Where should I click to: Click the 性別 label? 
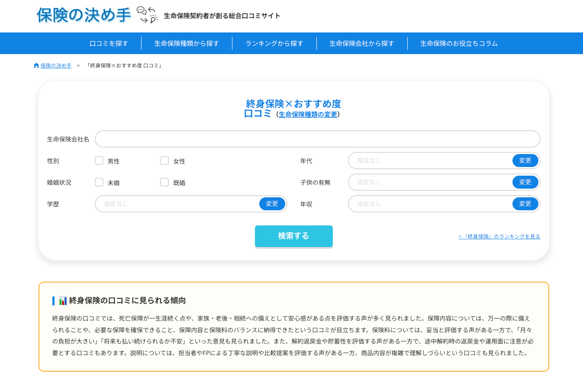coord(53,161)
